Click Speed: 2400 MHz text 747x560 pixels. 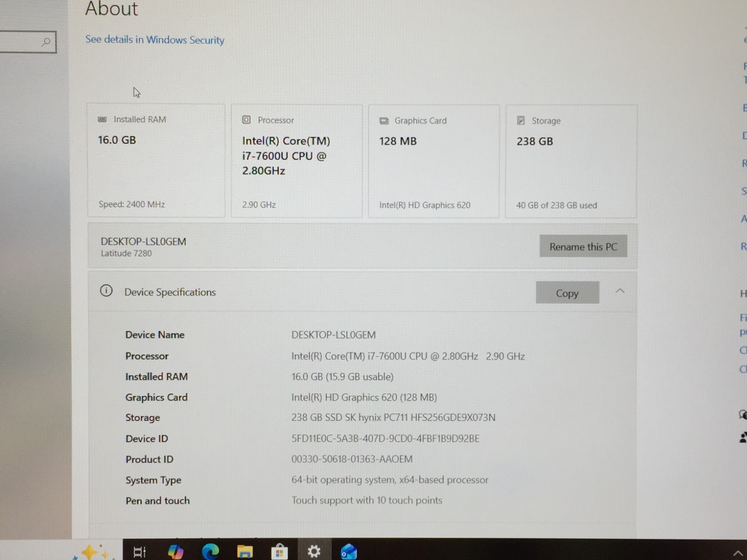[132, 204]
